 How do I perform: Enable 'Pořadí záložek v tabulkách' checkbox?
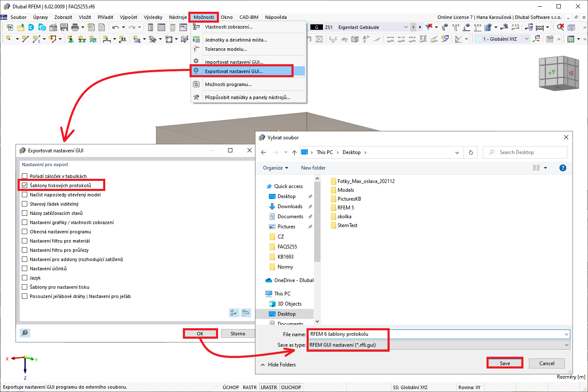[x=25, y=176]
